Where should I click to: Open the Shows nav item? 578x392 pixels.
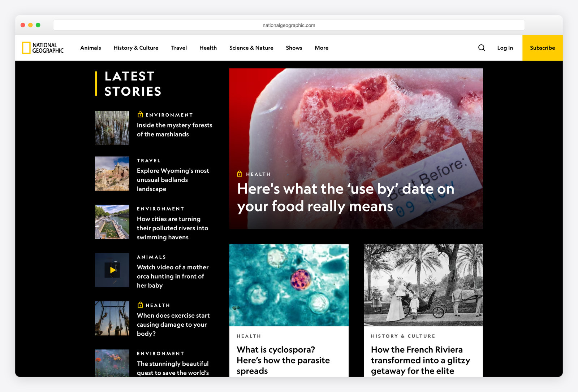294,48
